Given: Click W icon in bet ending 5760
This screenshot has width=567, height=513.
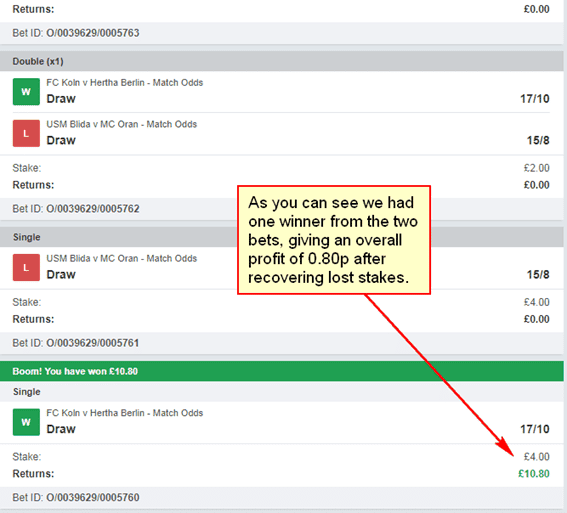Looking at the screenshot, I should click(26, 422).
